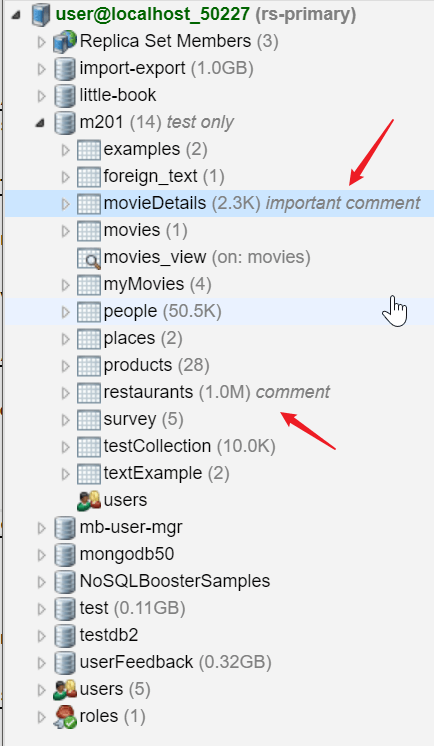This screenshot has height=746, width=434.
Task: Select the userFeedback (0.32GB) database
Action: click(176, 662)
